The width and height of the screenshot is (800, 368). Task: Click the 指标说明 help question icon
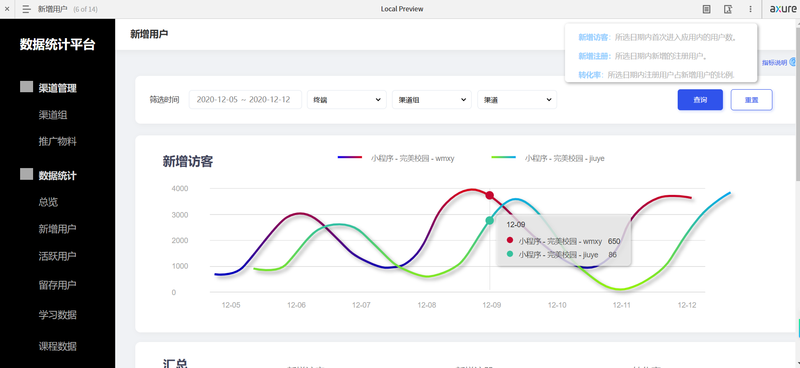(793, 62)
